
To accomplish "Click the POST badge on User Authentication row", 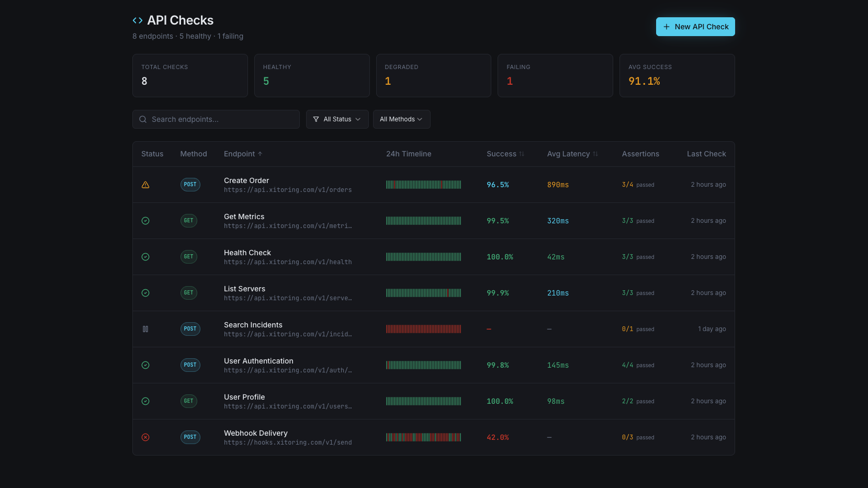I will coord(190,365).
